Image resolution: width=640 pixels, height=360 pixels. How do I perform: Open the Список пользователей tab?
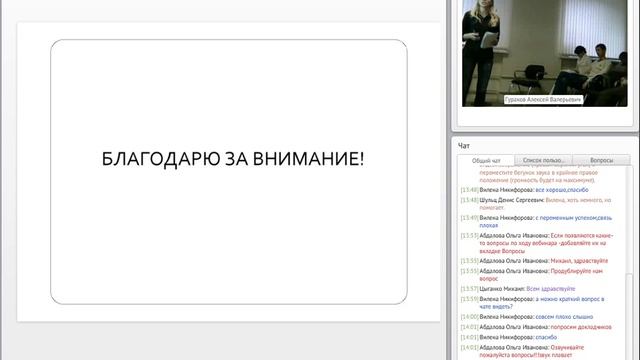point(543,160)
